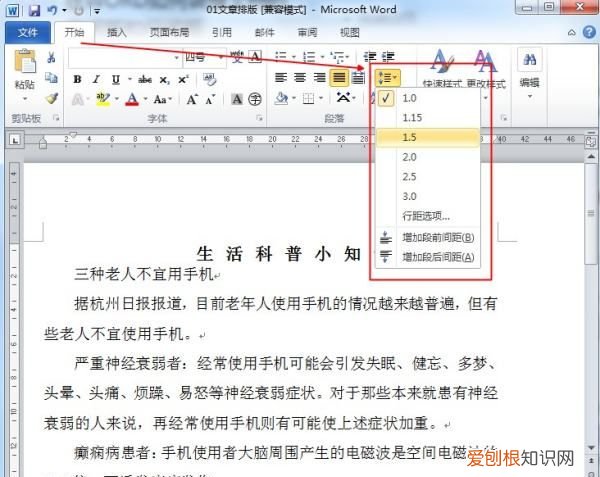This screenshot has width=600, height=477.
Task: Switch to the 插入 tab
Action: (116, 33)
